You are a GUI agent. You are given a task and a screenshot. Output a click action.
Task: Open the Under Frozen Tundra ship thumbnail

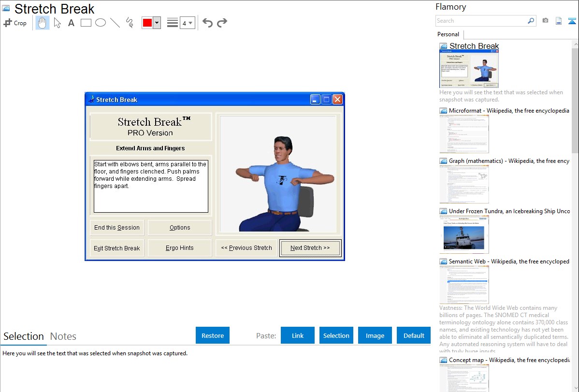(x=464, y=234)
